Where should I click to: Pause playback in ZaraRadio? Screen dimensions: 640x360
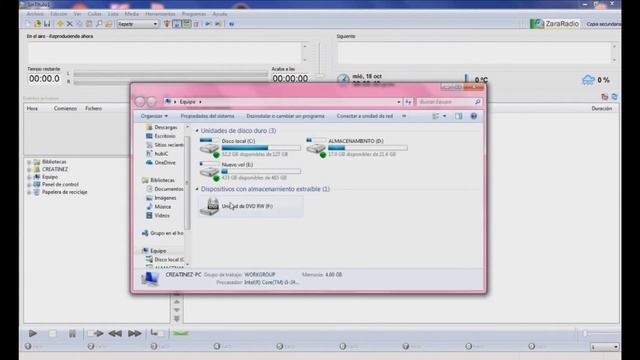tap(72, 333)
